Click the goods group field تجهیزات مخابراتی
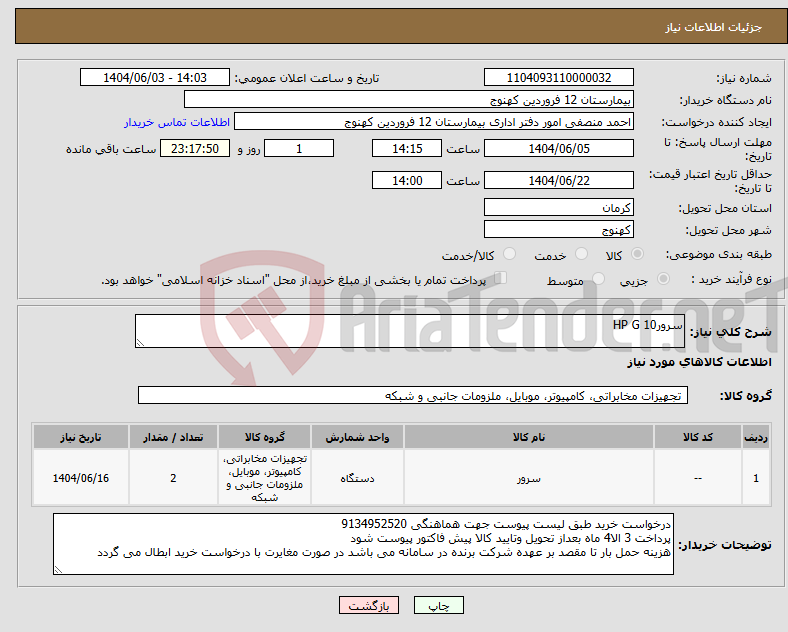 coord(413,395)
